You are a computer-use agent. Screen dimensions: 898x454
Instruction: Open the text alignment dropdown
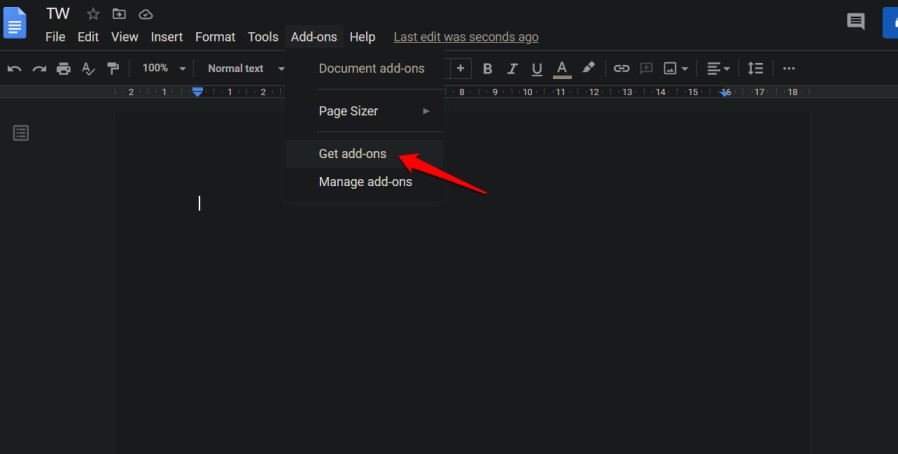click(718, 69)
